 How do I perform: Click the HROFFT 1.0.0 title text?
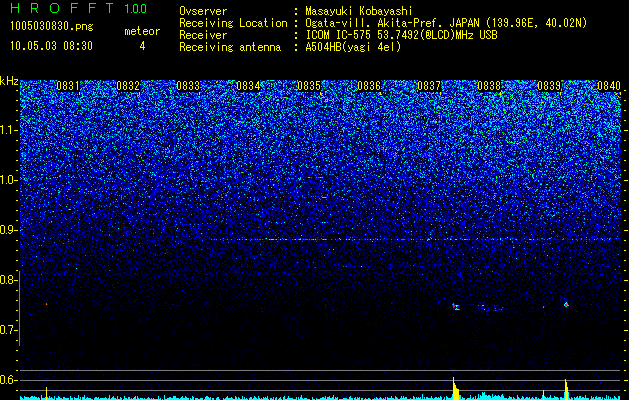[x=79, y=8]
